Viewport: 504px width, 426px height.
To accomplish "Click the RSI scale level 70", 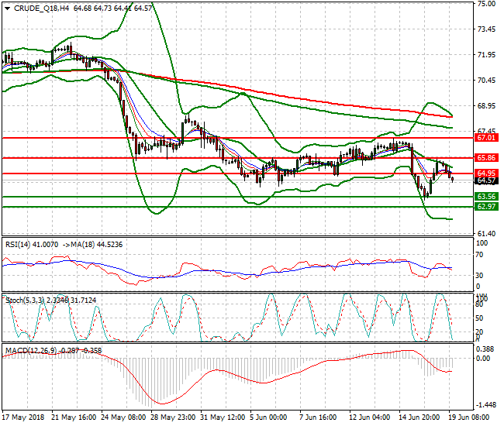I will point(479,255).
